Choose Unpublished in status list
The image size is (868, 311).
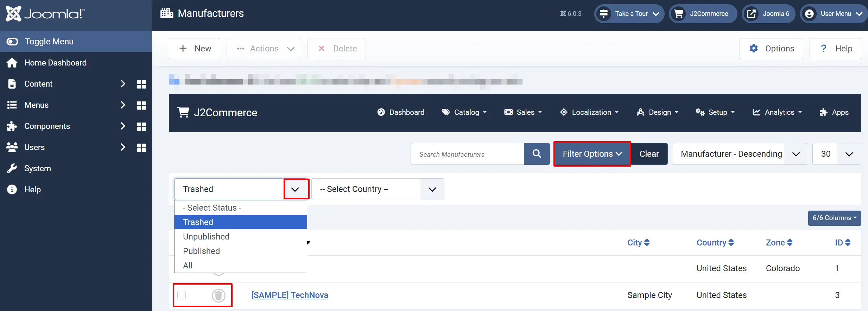point(241,237)
